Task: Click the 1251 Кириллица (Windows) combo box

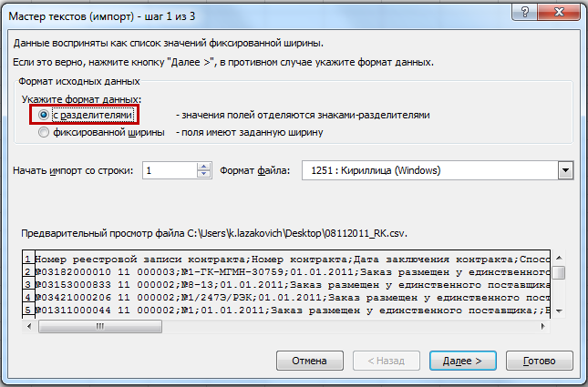Action: [x=438, y=171]
